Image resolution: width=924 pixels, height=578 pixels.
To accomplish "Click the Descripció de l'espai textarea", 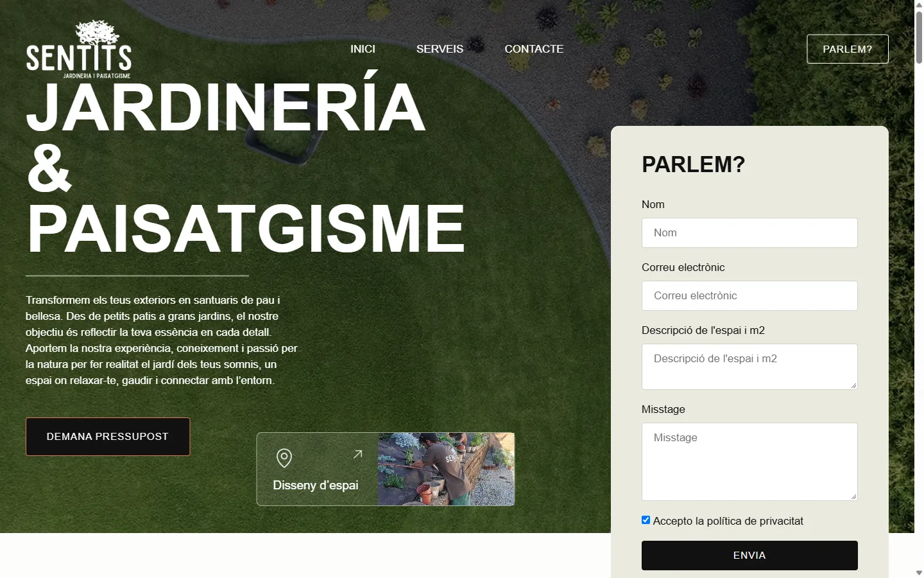I will coord(749,367).
